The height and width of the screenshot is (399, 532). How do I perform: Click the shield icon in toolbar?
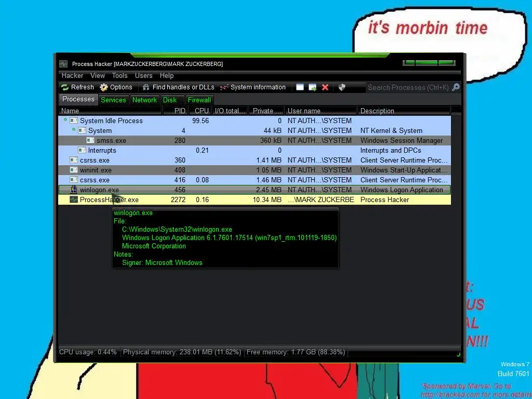pyautogui.click(x=342, y=87)
